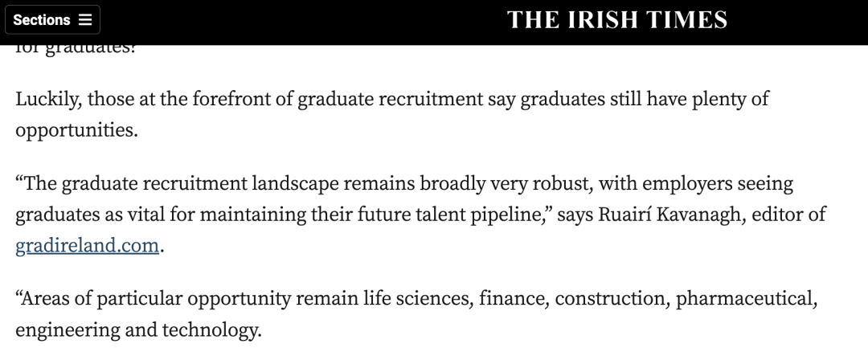868x348 pixels.
Task: Go to The Irish Times homepage logo
Action: [x=616, y=20]
